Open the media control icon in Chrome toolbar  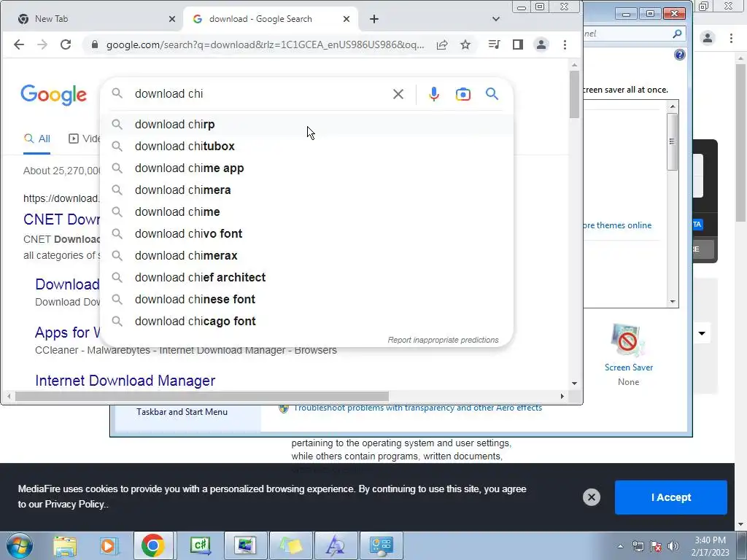(494, 44)
